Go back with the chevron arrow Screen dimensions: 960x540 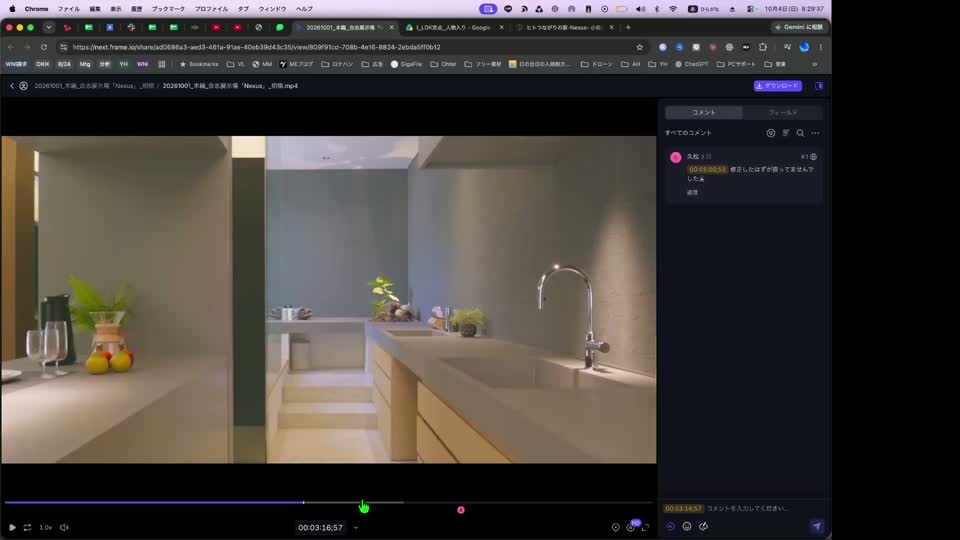[x=12, y=86]
